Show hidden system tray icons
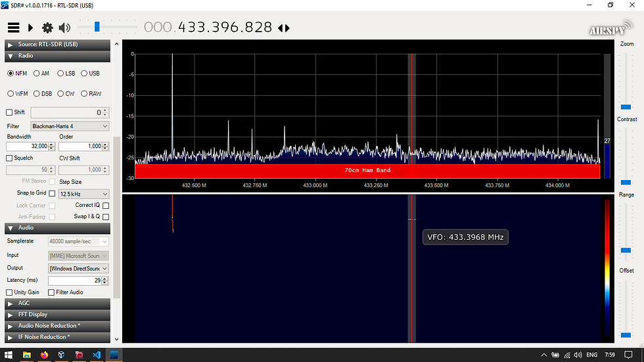644x362 pixels. [544, 355]
